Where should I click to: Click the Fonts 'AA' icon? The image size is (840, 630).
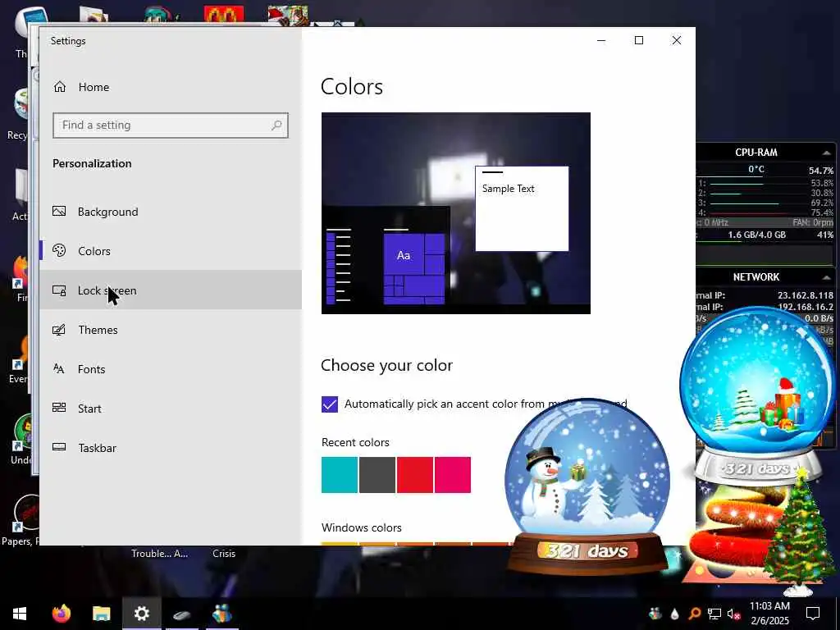click(59, 368)
